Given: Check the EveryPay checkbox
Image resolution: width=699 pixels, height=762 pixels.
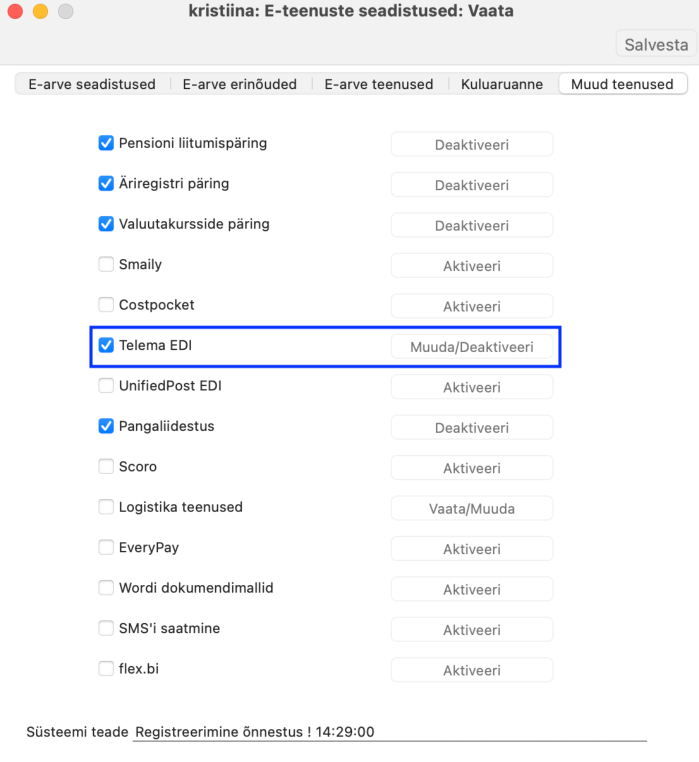Looking at the screenshot, I should [106, 547].
